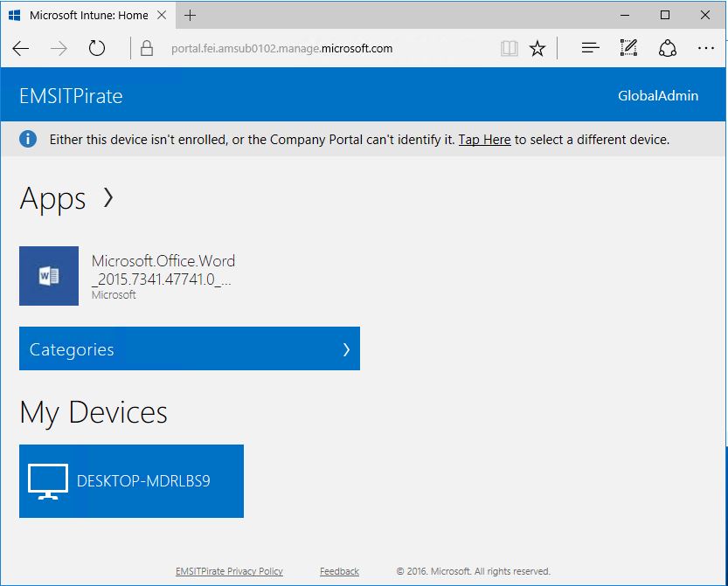This screenshot has width=728, height=586.
Task: Maximize the browser window
Action: pos(665,16)
